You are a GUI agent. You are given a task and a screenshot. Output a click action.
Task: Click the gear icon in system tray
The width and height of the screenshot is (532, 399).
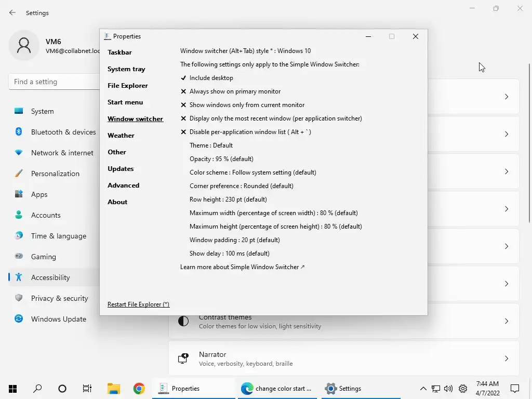click(463, 389)
